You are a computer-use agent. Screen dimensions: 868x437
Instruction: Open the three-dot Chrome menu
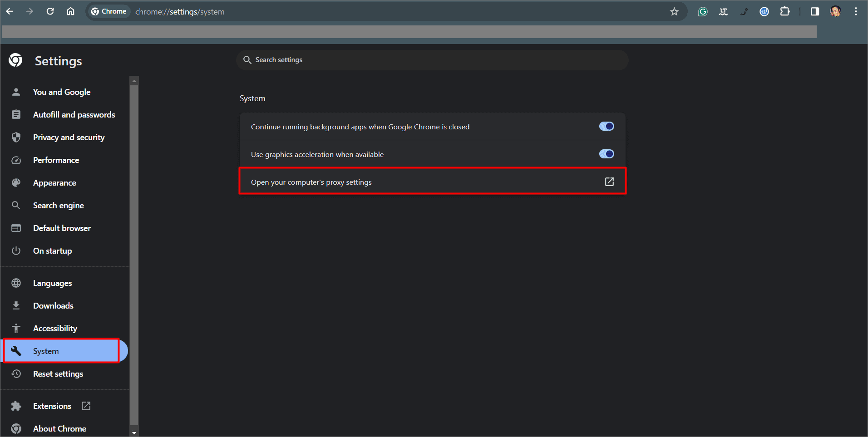point(856,11)
